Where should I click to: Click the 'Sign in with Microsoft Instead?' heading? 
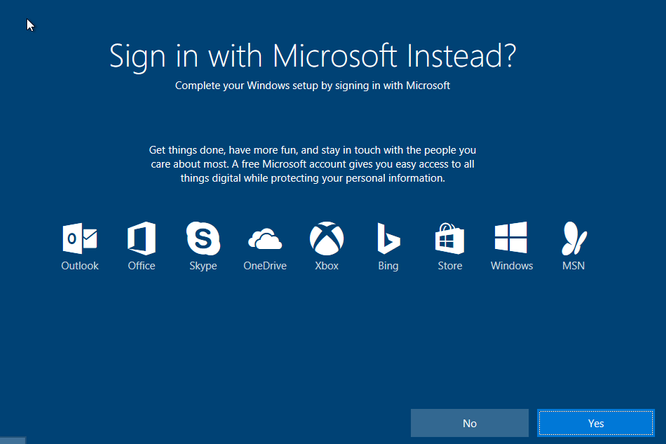313,57
